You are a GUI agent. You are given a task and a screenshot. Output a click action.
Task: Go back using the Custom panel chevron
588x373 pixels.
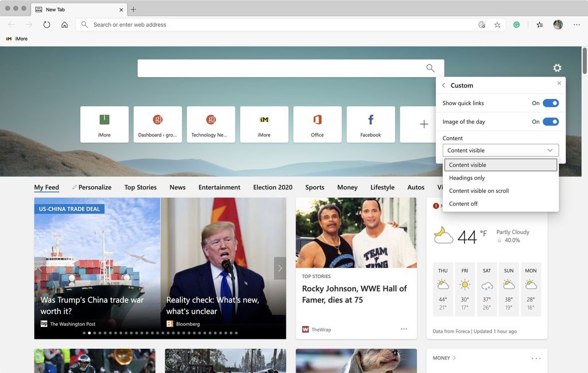point(443,85)
